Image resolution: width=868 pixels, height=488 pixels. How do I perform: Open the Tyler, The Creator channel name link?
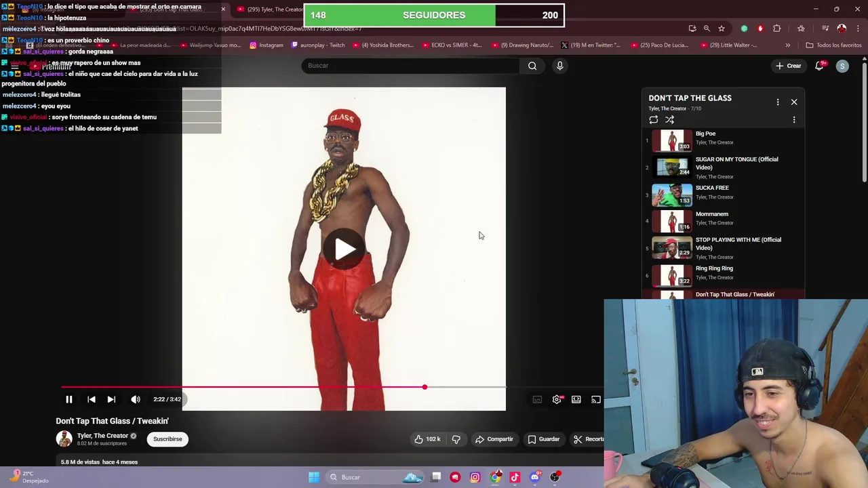[x=102, y=436]
